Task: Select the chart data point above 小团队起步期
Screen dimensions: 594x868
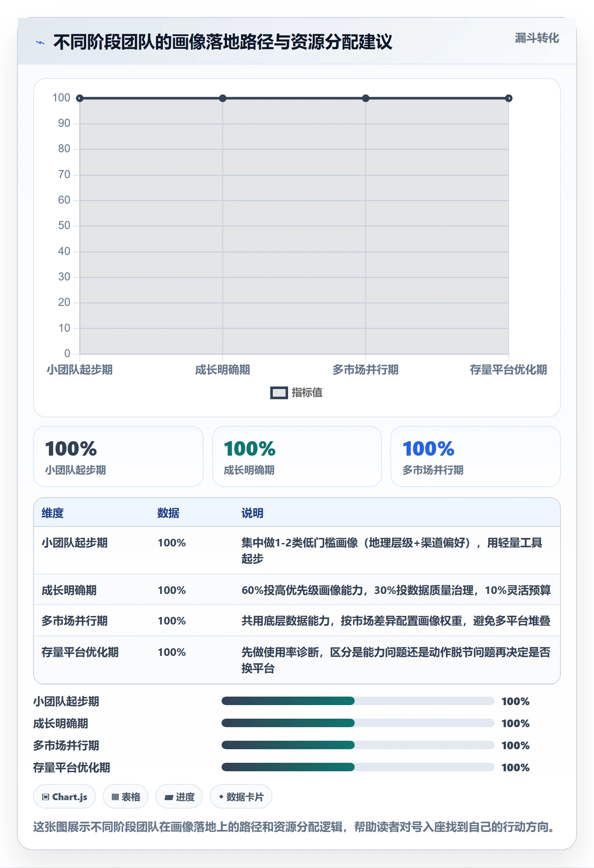Action: (x=80, y=98)
